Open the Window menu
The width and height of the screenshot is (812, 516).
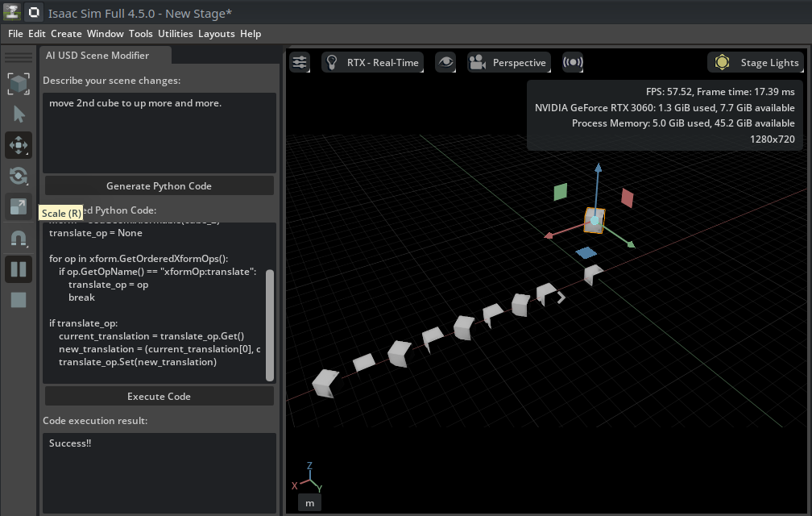coord(105,34)
